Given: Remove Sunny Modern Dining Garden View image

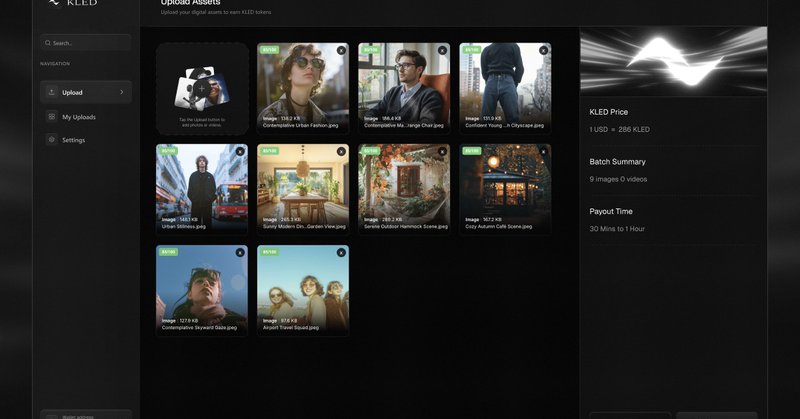Looking at the screenshot, I should tap(341, 152).
